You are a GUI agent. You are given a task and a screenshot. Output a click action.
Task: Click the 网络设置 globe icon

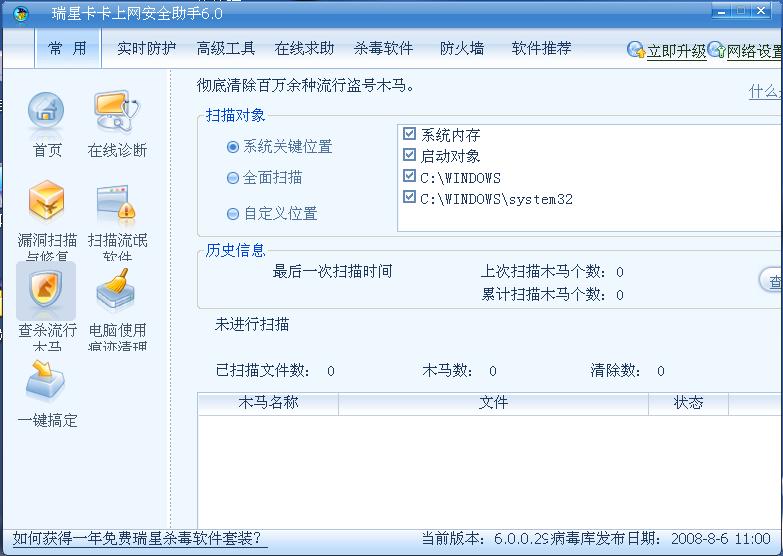coord(717,49)
